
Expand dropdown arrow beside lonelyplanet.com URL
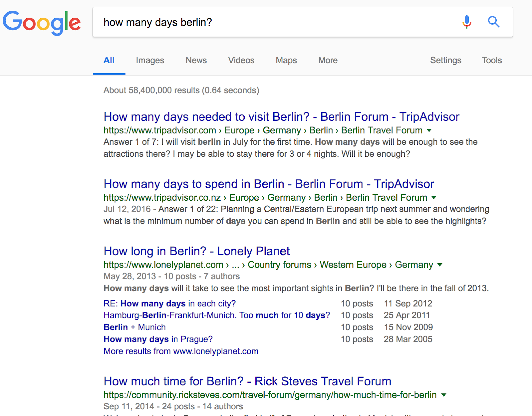pyautogui.click(x=440, y=265)
